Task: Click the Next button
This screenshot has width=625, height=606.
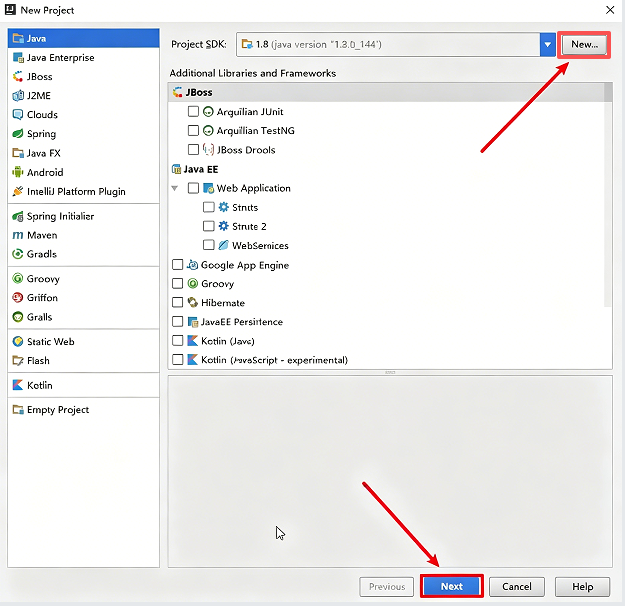Action: coord(452,586)
